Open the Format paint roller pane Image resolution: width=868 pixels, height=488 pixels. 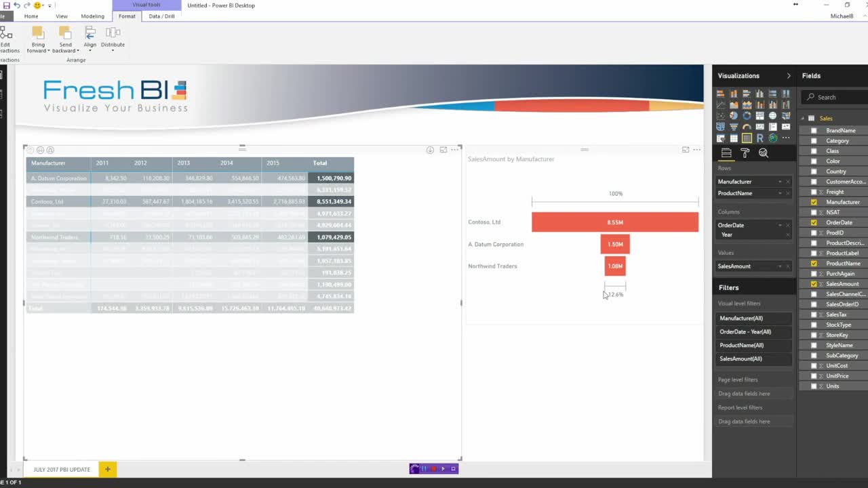click(x=744, y=152)
